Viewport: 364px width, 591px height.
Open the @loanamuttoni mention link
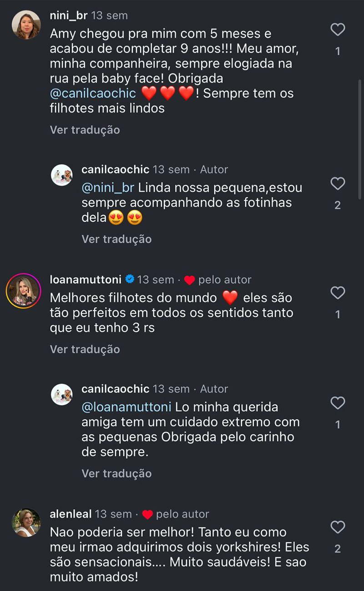click(126, 407)
